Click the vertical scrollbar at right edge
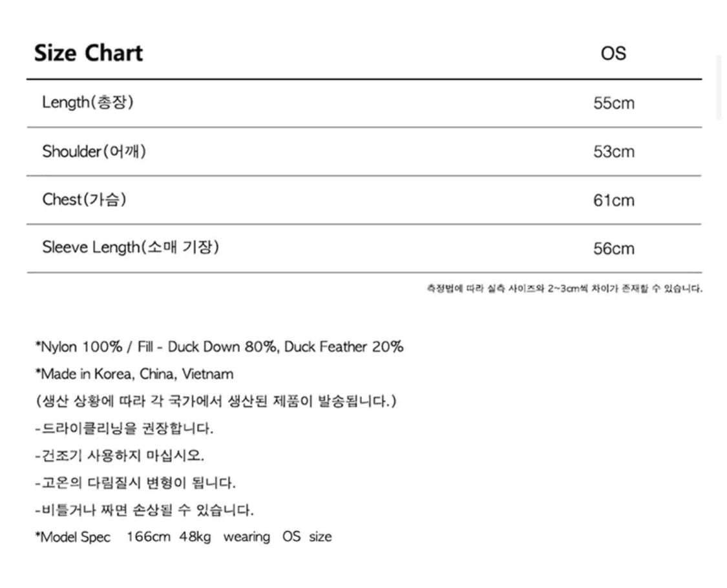This screenshot has width=727, height=588. point(719,87)
